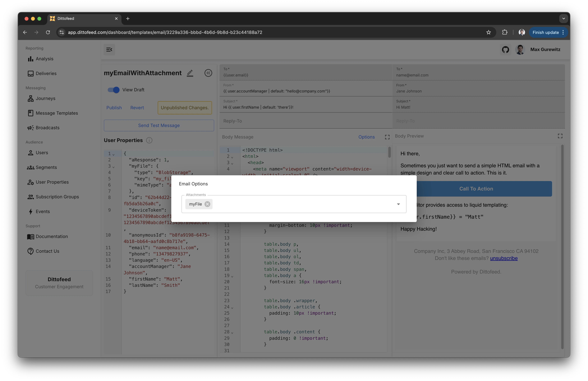Go to Journeys in the sidebar
The width and height of the screenshot is (588, 381).
46,98
